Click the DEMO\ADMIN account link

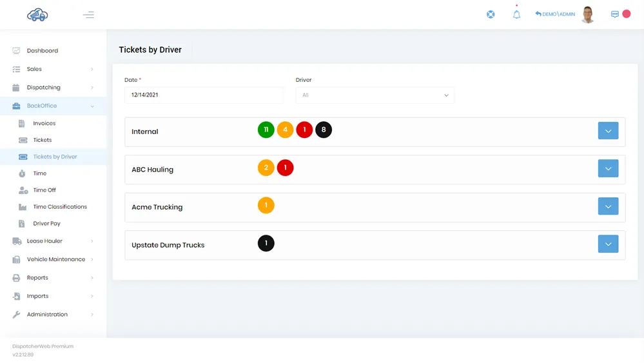tap(558, 14)
